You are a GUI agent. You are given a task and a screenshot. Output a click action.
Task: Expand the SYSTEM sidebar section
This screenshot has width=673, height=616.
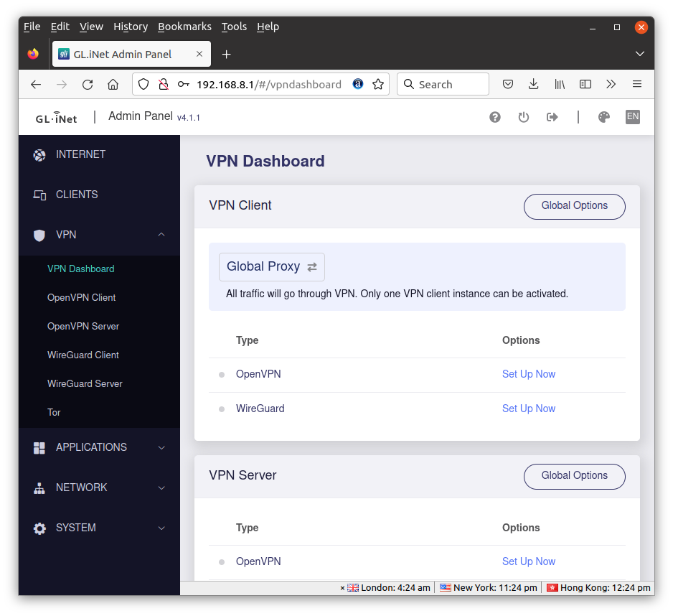(x=99, y=528)
